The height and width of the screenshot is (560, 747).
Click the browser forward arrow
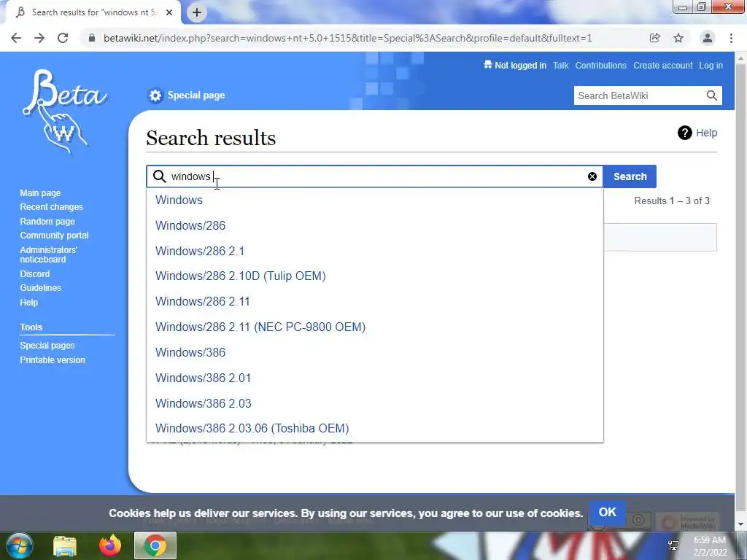point(39,38)
